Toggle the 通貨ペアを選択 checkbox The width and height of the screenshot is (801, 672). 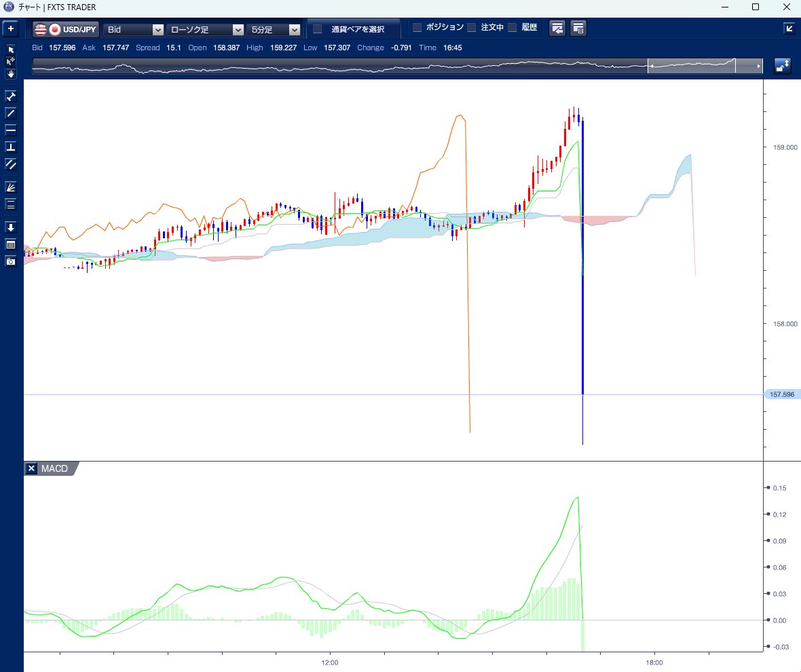[317, 29]
